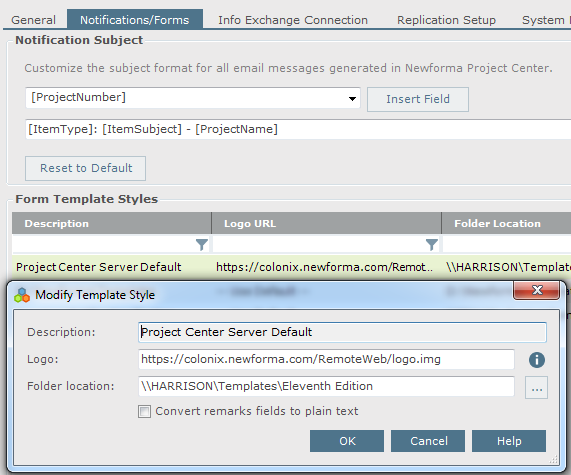
Task: Switch to Info Exchange Connection tab
Action: [293, 20]
